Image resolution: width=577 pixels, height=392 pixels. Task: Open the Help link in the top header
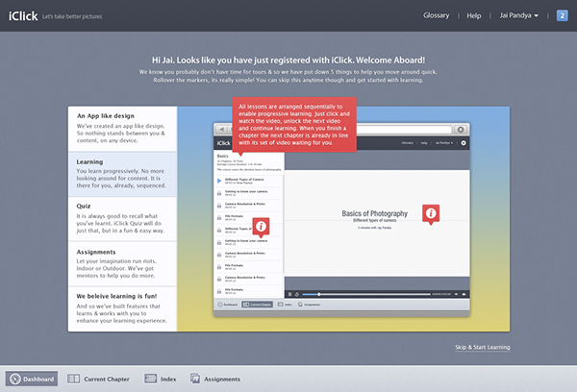[473, 15]
